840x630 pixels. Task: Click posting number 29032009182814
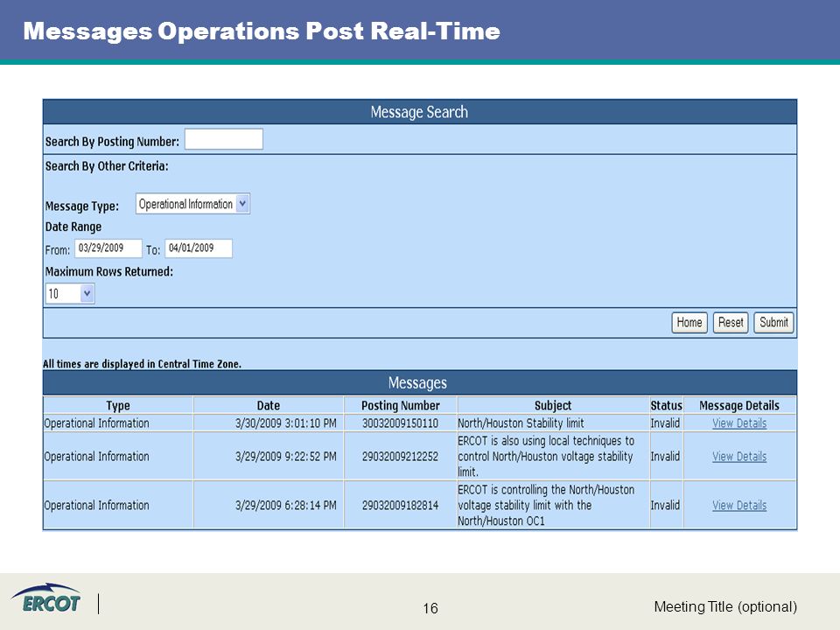400,505
